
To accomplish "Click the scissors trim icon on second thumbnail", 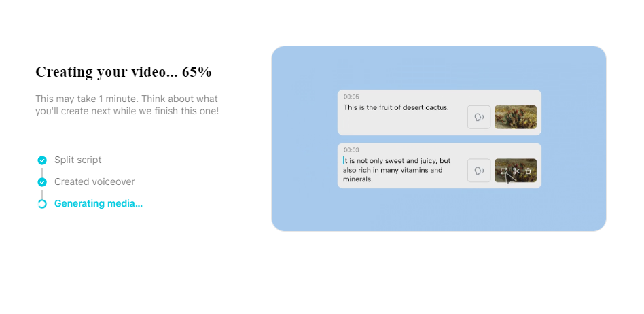I will [x=516, y=171].
